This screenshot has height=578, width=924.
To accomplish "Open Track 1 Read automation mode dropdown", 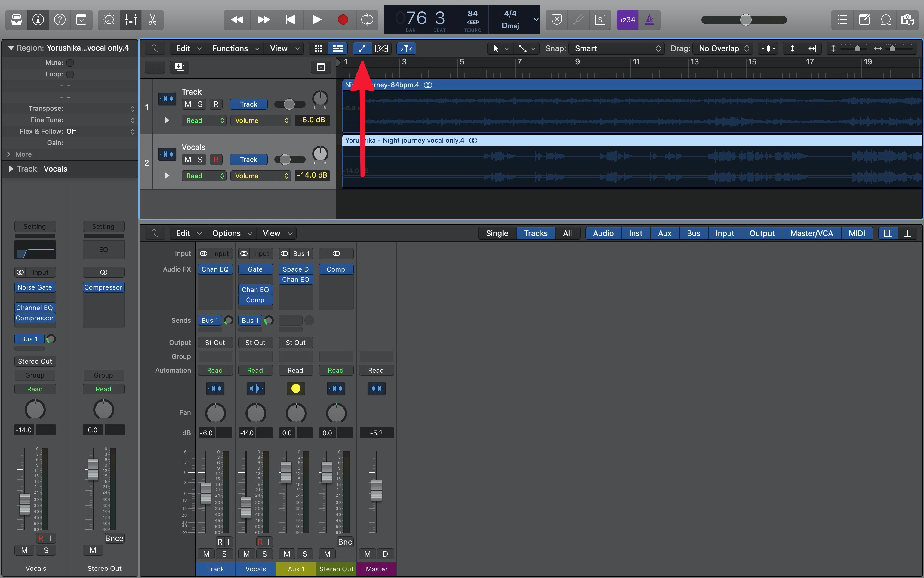I will coord(204,120).
